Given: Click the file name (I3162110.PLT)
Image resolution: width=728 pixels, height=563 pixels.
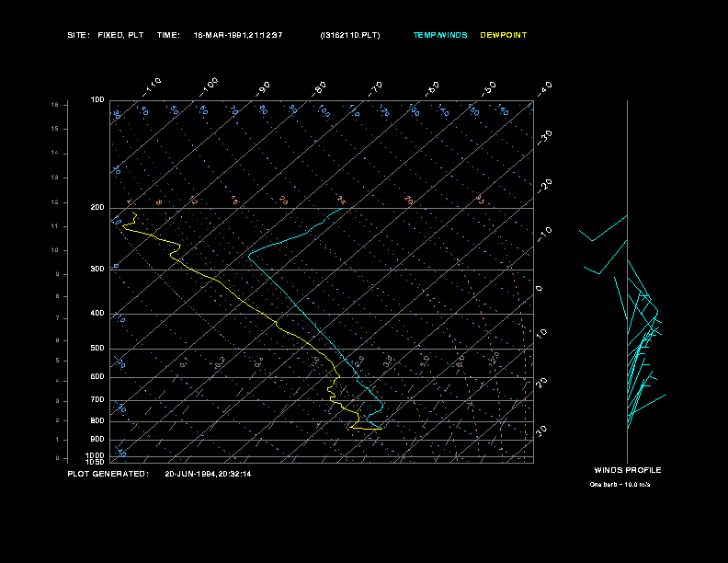Looking at the screenshot, I should coord(350,35).
